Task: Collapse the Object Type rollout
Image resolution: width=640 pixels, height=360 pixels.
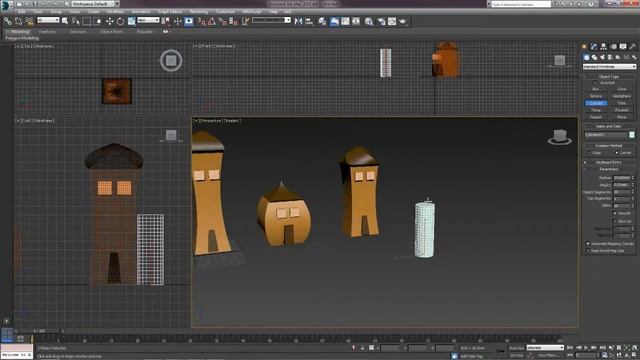Action: click(x=609, y=76)
